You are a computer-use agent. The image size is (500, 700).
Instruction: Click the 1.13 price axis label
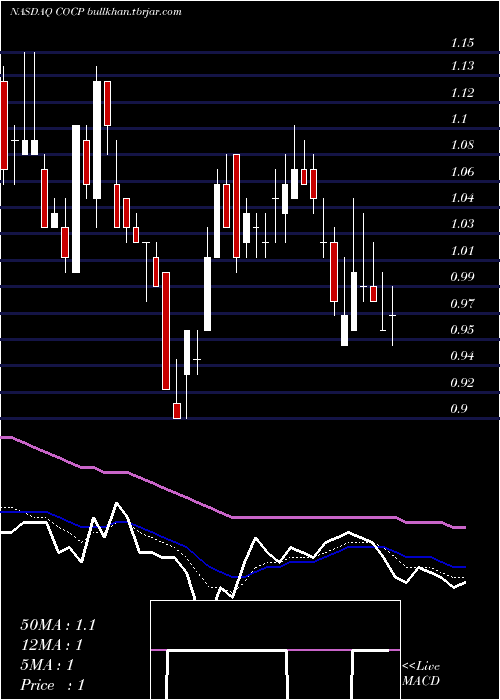point(462,66)
